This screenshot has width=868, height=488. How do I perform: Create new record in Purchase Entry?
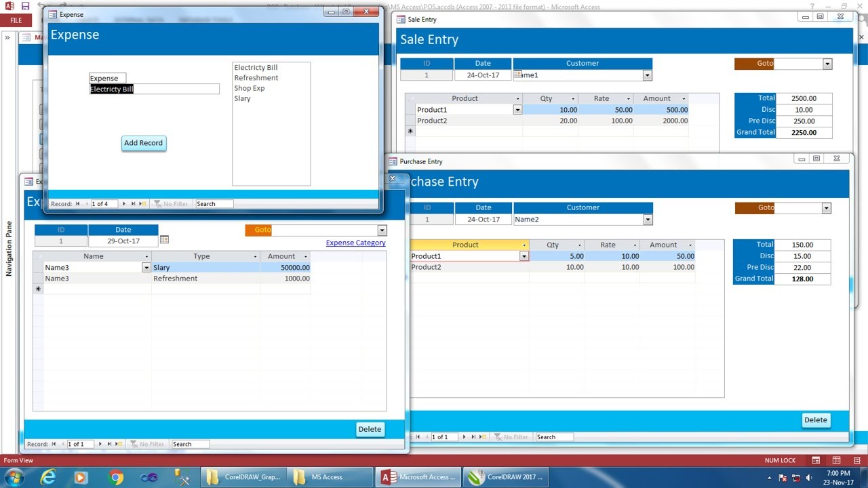(x=483, y=437)
